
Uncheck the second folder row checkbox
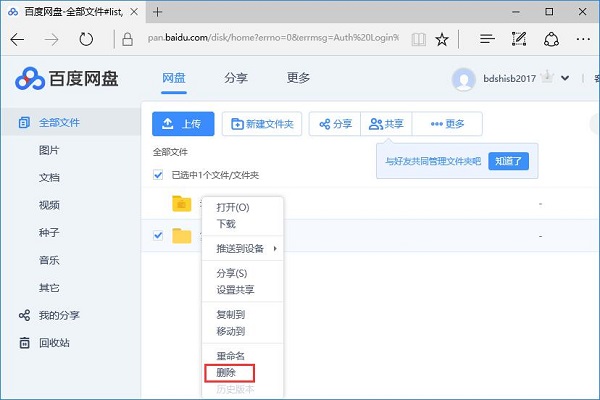click(158, 235)
